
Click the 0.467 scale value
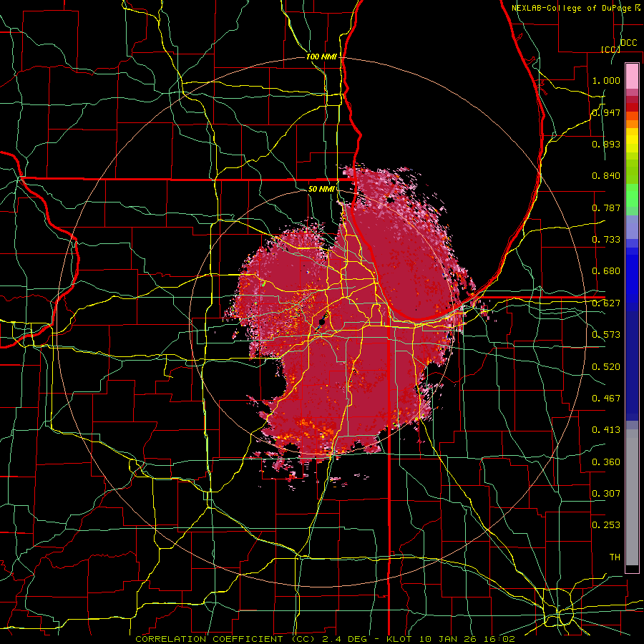[x=606, y=399]
